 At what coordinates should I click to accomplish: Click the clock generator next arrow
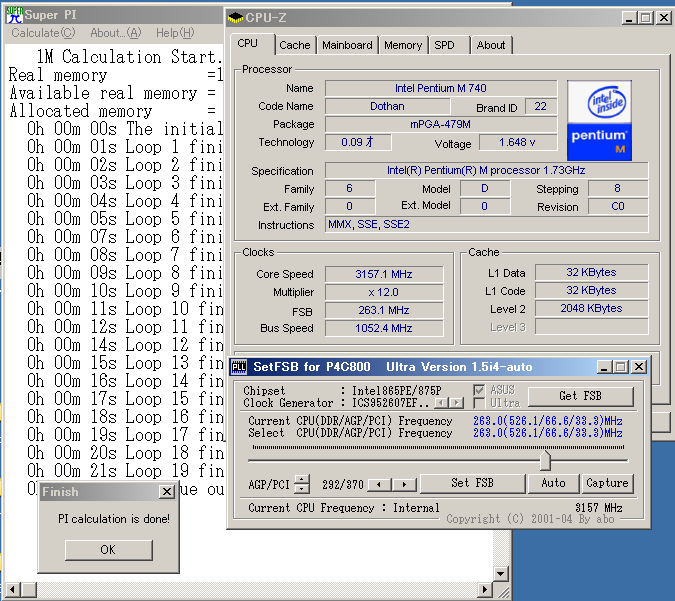456,403
